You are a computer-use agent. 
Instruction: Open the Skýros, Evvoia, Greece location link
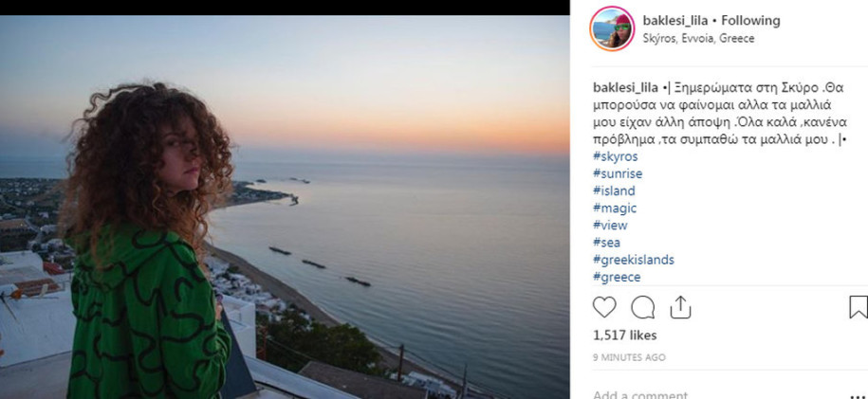tap(698, 39)
